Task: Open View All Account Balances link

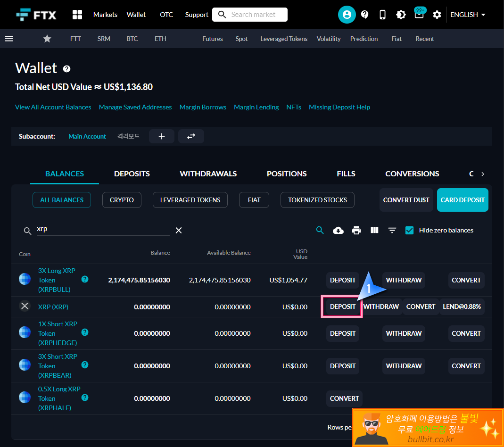Action: pyautogui.click(x=53, y=107)
